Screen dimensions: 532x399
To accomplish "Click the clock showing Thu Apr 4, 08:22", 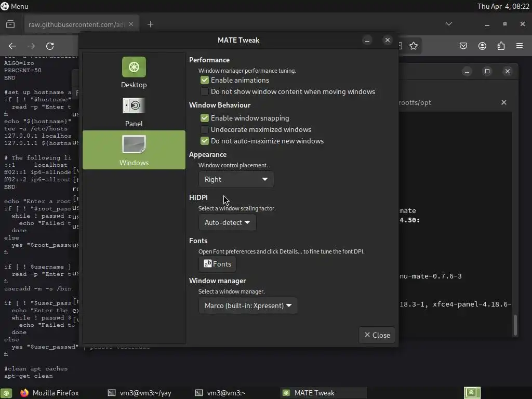I will (x=503, y=6).
